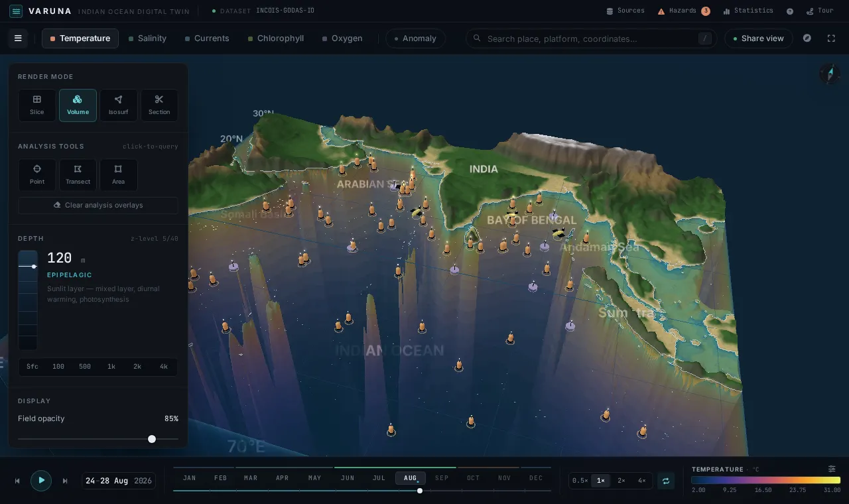The image size is (849, 504).
Task: Select JUN on the timeline
Action: 348,478
